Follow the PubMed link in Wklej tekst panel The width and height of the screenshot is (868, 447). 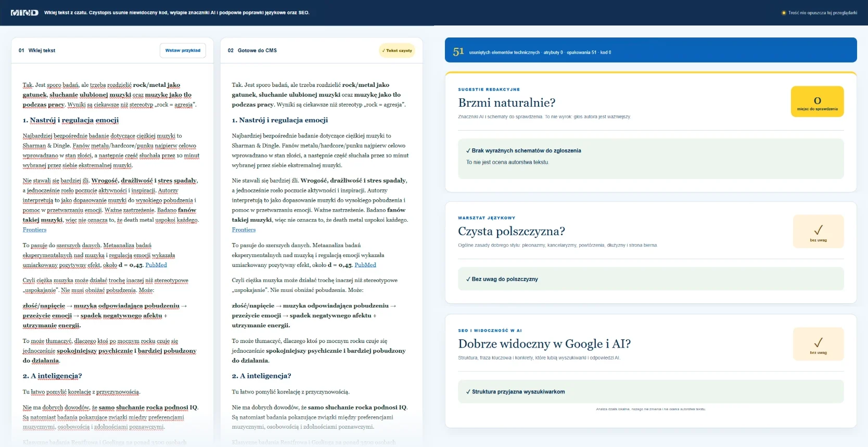pos(156,265)
